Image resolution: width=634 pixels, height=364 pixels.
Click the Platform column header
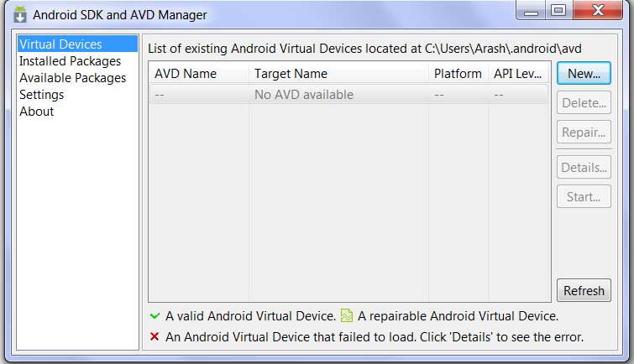click(x=458, y=74)
